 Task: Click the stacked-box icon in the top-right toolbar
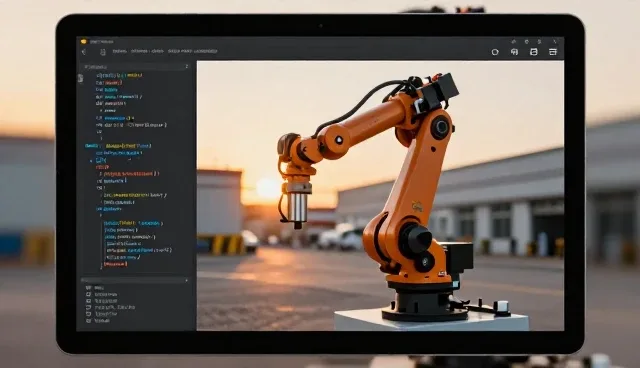click(533, 52)
